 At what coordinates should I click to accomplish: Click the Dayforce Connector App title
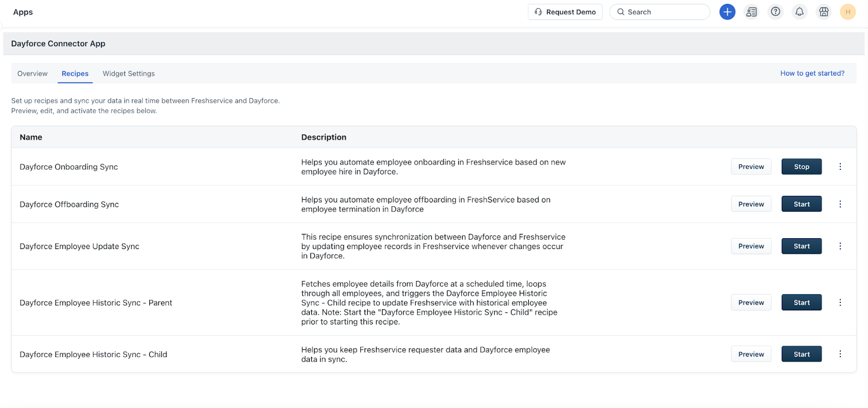58,43
